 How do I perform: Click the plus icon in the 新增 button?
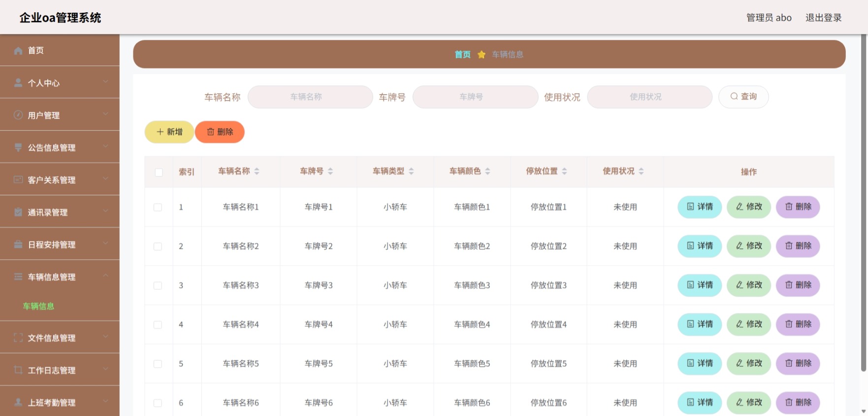click(160, 132)
